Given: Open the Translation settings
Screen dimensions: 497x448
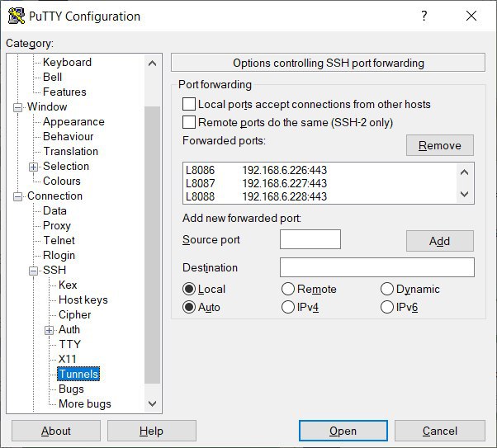Looking at the screenshot, I should point(71,152).
